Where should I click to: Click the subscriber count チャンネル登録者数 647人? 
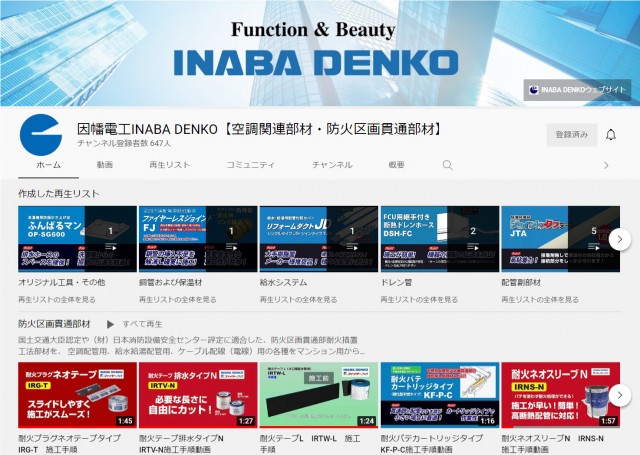[124, 143]
